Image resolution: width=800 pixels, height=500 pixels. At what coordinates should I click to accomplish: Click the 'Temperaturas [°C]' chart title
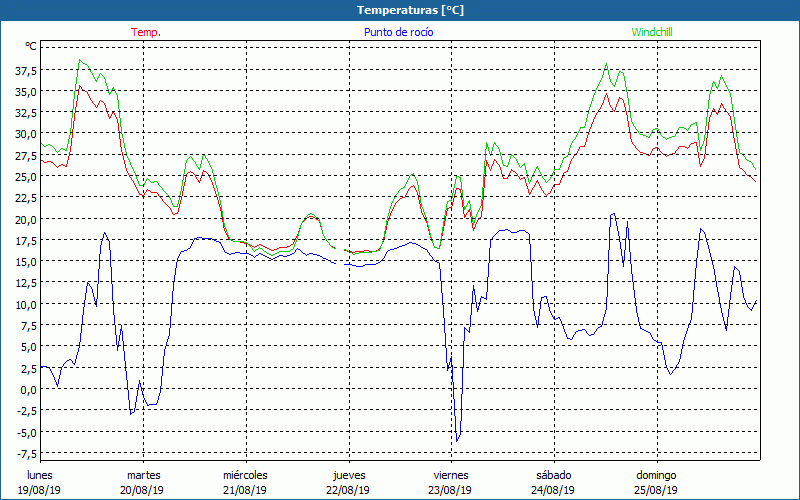(x=410, y=10)
